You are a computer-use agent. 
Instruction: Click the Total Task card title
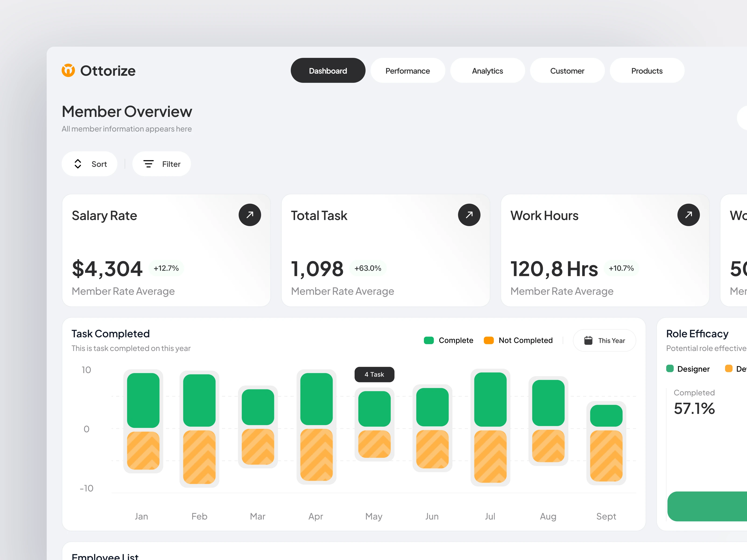point(319,216)
